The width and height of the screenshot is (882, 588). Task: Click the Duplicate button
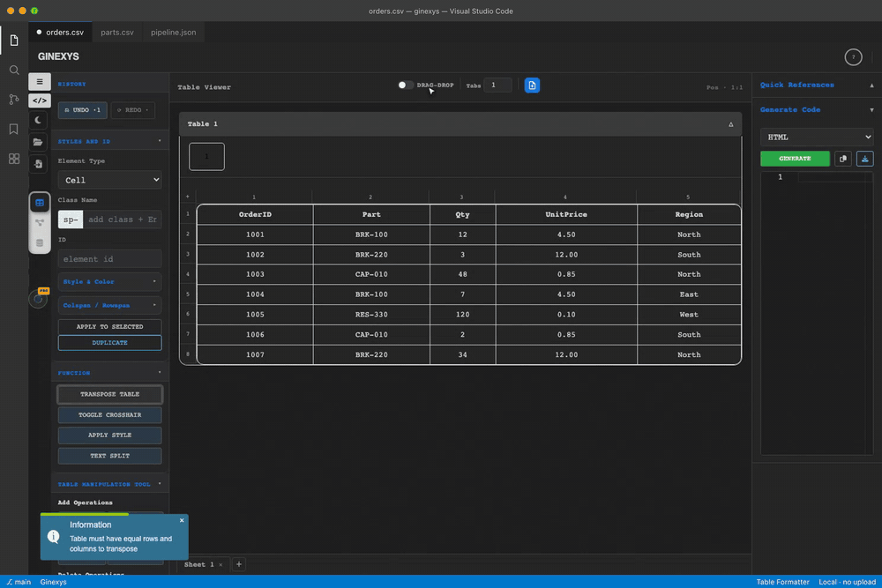[x=109, y=343]
